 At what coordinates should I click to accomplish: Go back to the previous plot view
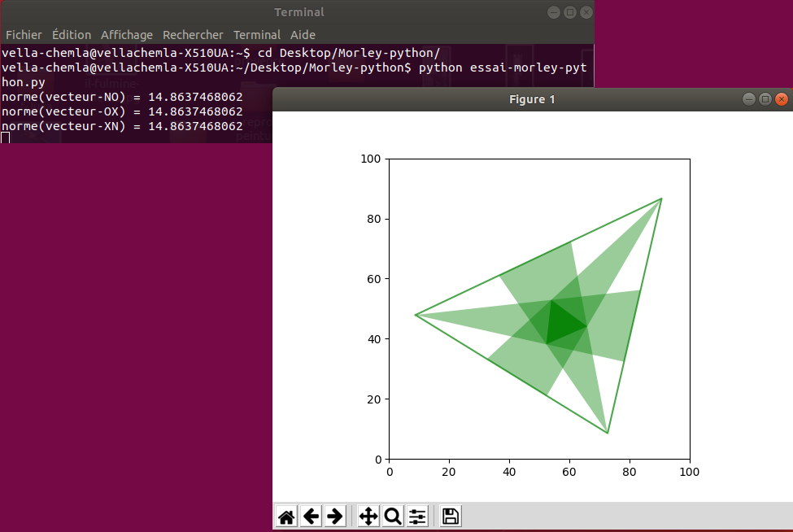click(311, 517)
